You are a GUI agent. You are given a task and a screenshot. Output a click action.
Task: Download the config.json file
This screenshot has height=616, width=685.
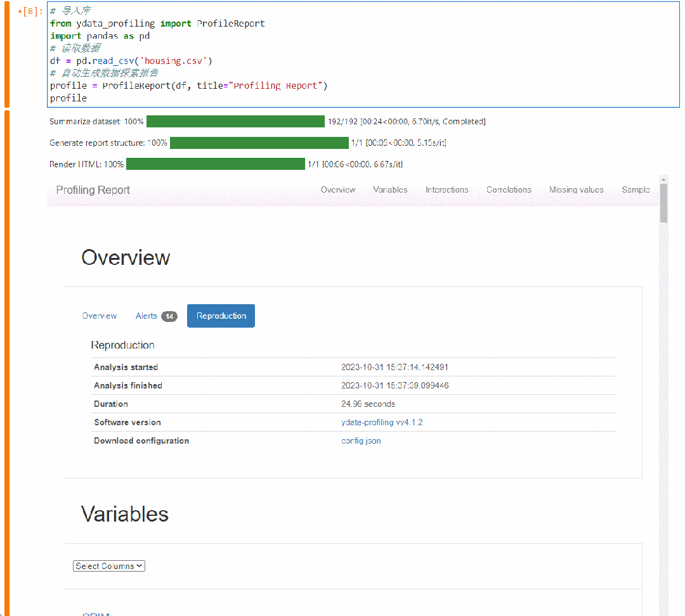click(x=361, y=440)
